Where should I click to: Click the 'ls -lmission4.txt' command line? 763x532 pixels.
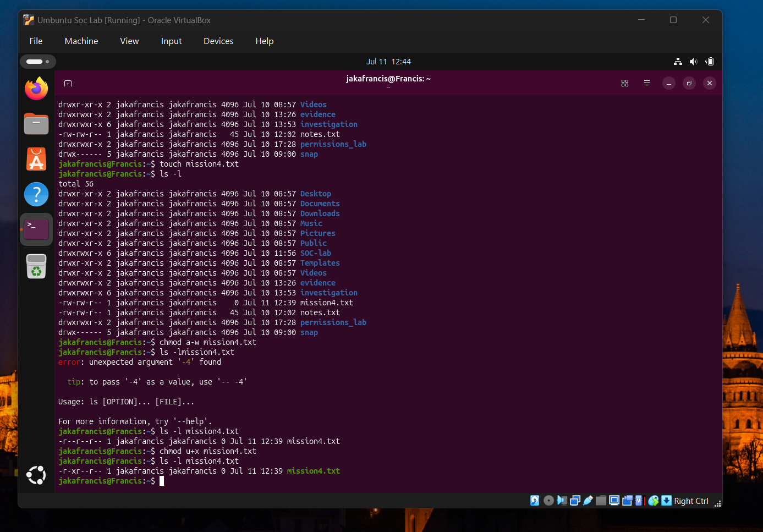pos(146,352)
